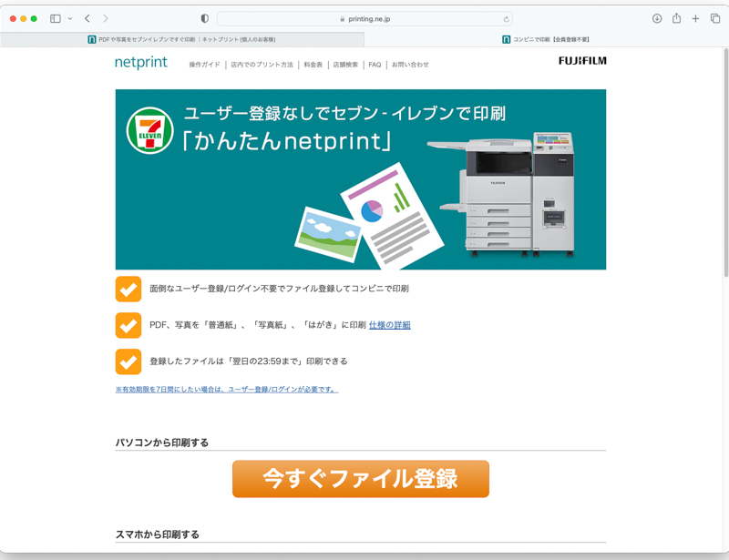Click the checkmark beside 翌日の23:59まで item
The width and height of the screenshot is (729, 560).
[x=128, y=361]
